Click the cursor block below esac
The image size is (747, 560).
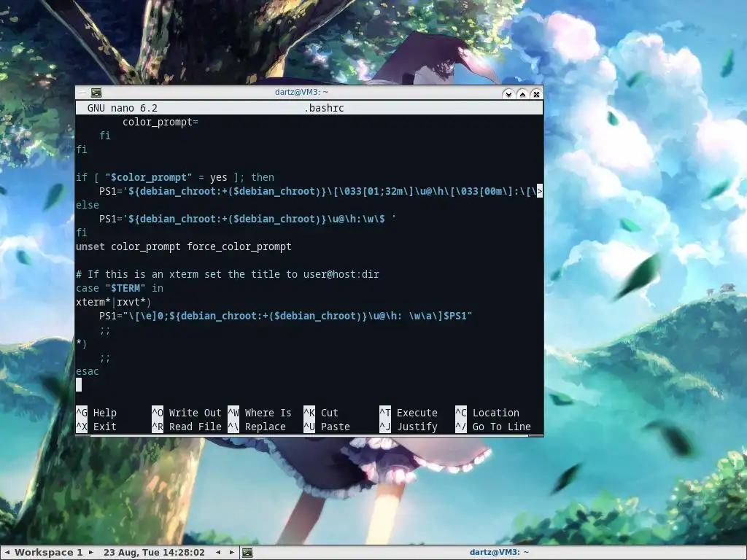coord(79,385)
